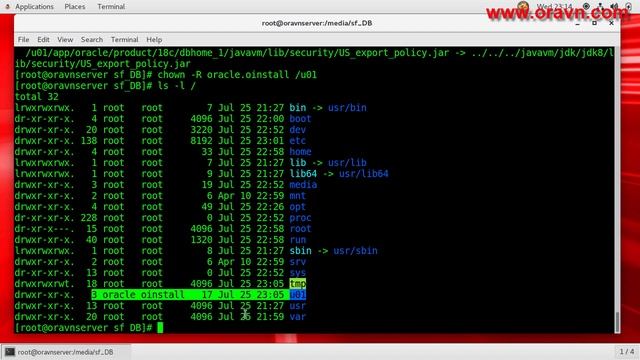640x360 pixels.
Task: Open the Terminal menu in window menubar
Action: [x=124, y=40]
